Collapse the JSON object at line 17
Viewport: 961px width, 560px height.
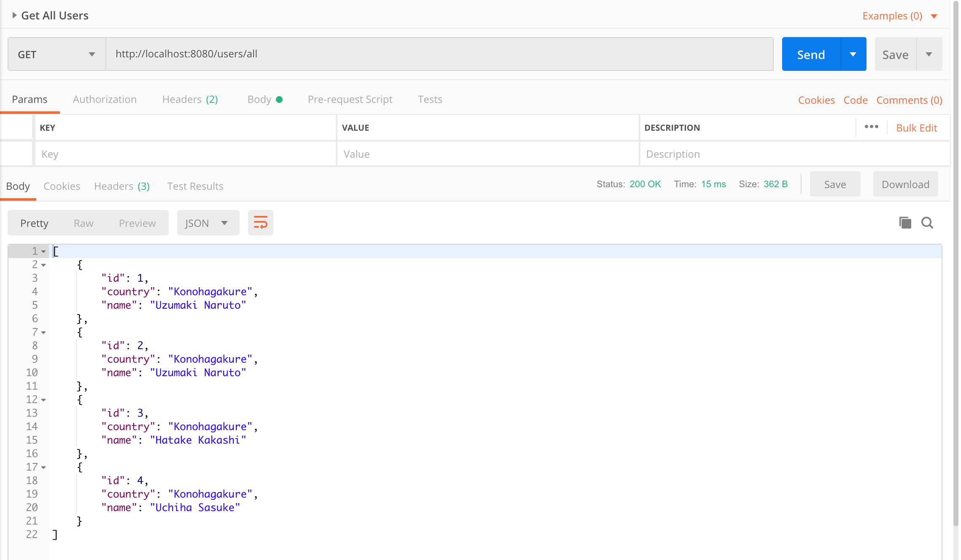point(43,468)
